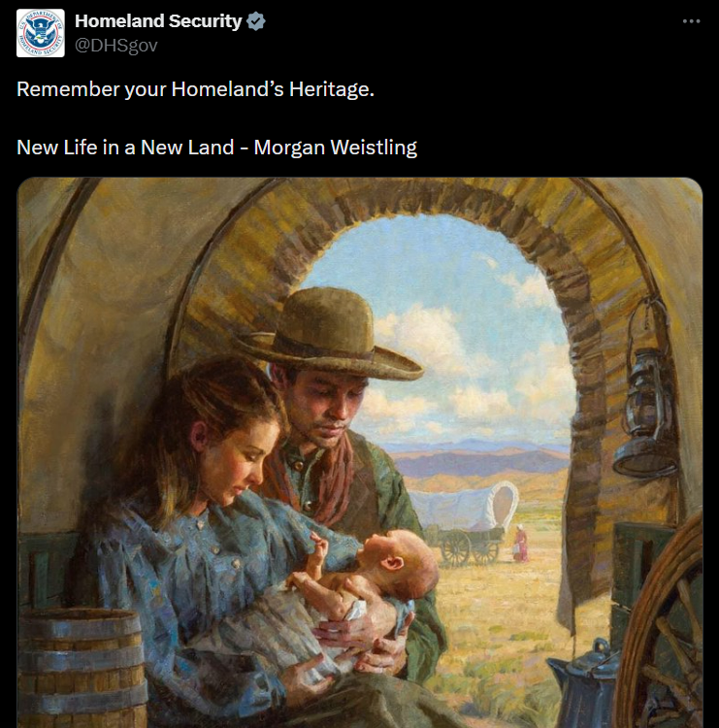Click the Homeland Security profile avatar
Image resolution: width=719 pixels, height=728 pixels.
[41, 32]
